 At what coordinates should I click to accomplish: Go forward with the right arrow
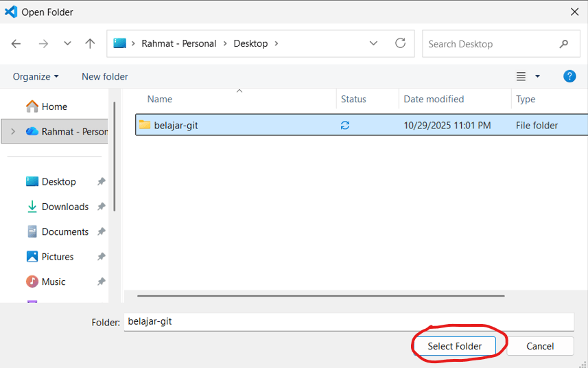(x=43, y=44)
